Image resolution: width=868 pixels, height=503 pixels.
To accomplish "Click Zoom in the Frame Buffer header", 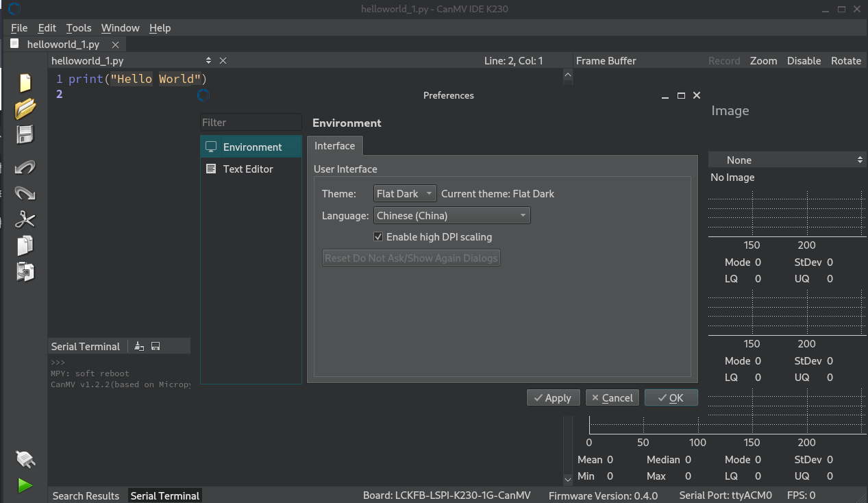I will pos(763,61).
